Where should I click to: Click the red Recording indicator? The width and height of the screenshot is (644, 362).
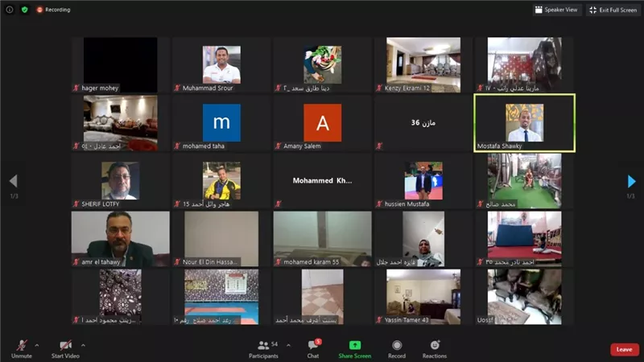pos(53,10)
